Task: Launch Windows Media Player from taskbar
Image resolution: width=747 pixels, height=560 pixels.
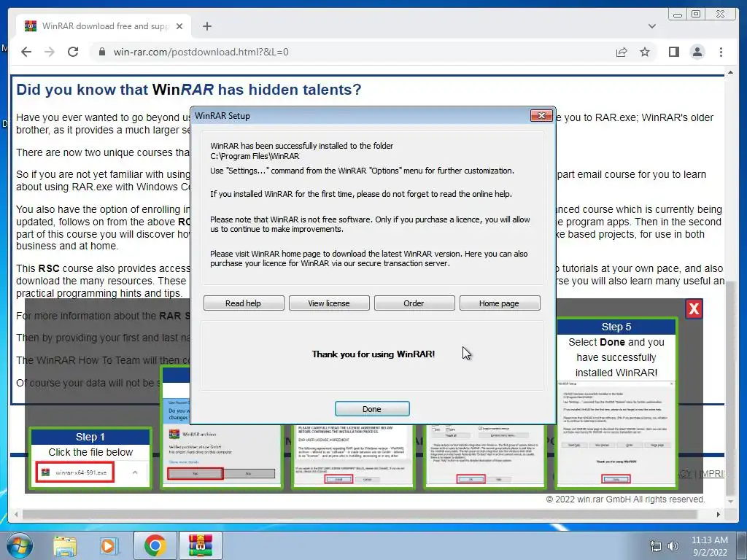Action: coord(109,545)
